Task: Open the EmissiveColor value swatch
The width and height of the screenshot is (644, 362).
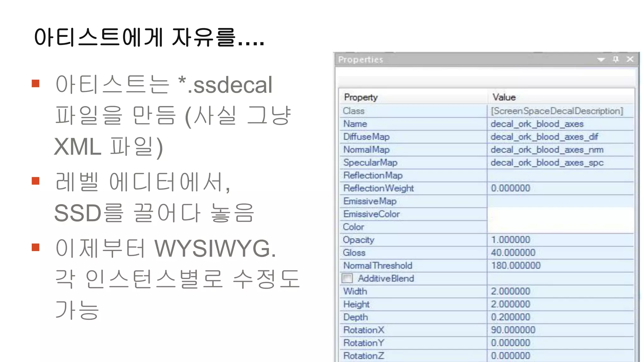Action: tap(560, 214)
